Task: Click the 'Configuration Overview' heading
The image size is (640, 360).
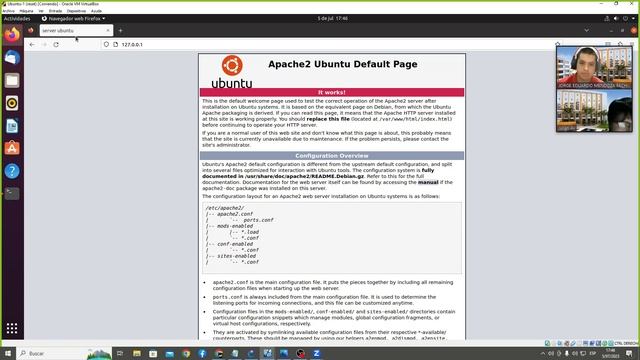Action: pos(332,156)
